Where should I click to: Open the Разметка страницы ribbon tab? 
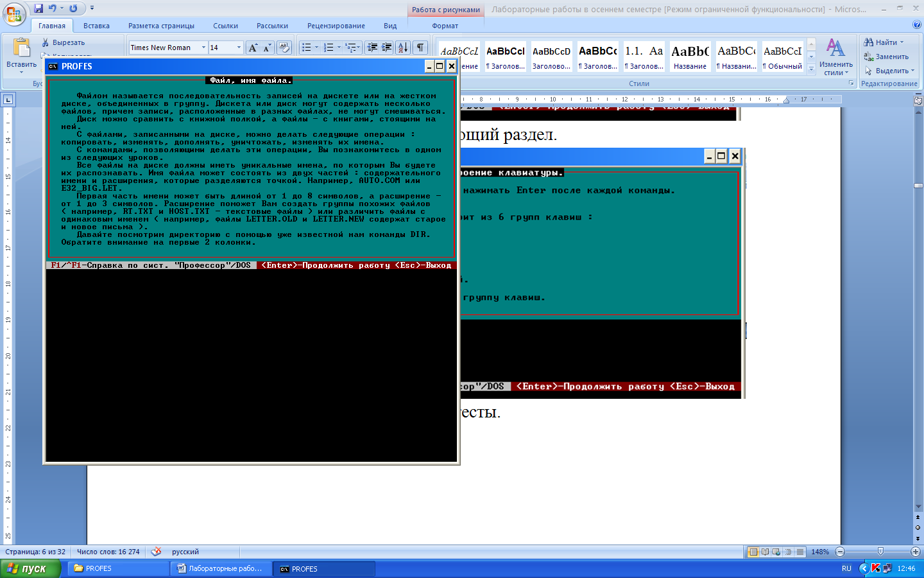click(161, 26)
